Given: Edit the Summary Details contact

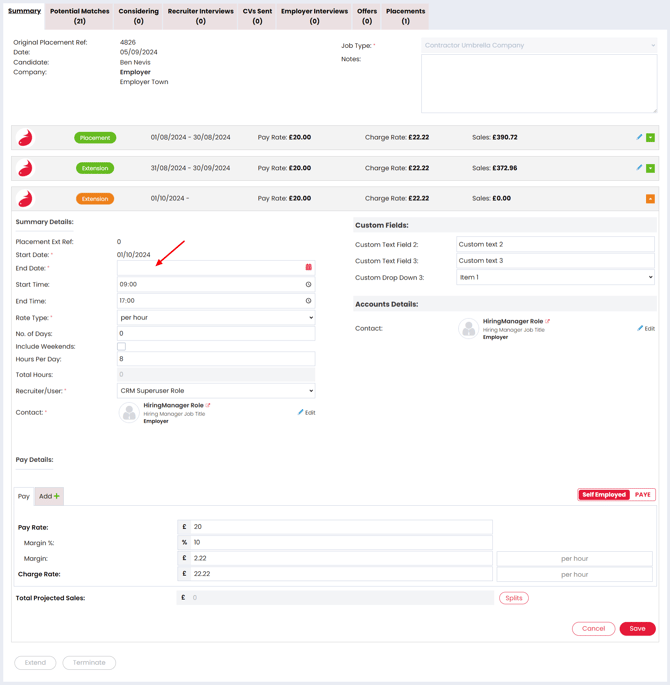Looking at the screenshot, I should (x=307, y=412).
